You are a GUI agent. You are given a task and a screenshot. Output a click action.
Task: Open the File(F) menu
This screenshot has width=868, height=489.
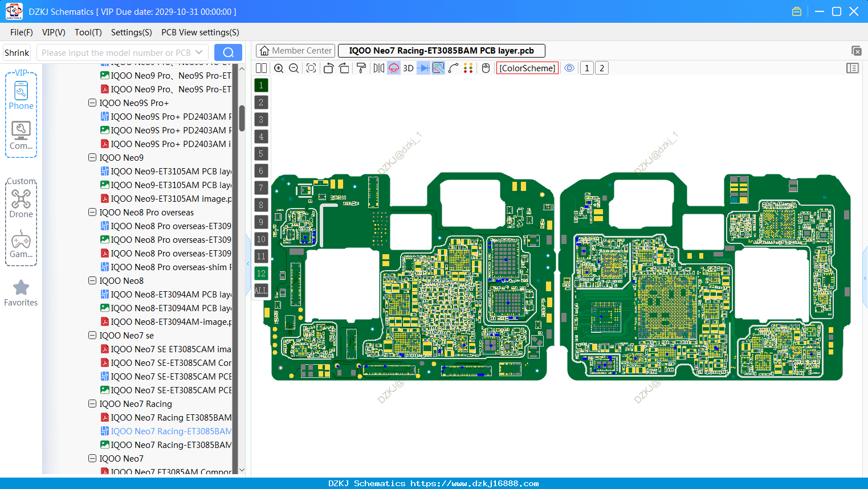22,32
